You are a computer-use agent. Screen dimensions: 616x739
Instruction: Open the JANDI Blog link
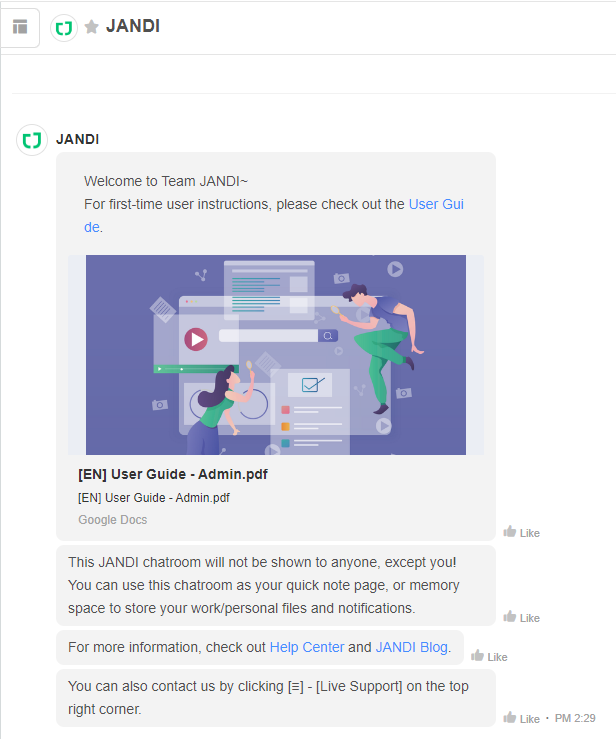point(411,647)
